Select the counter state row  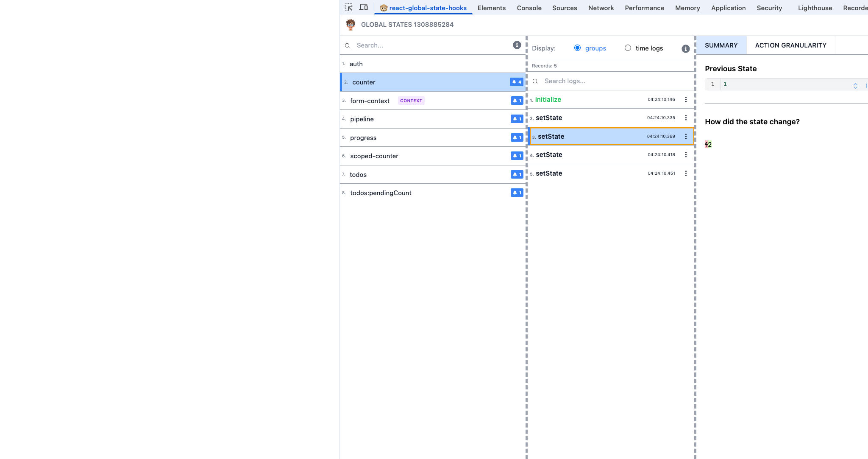point(433,82)
